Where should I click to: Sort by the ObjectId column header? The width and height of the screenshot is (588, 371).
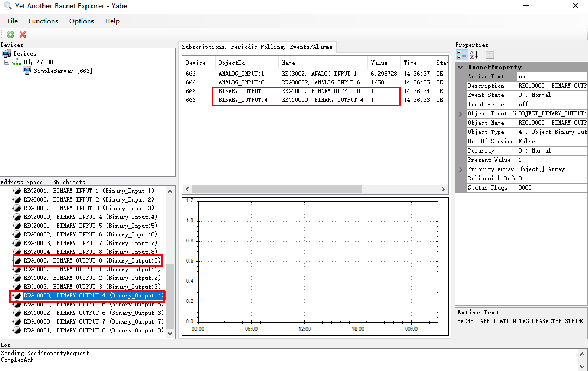click(x=247, y=63)
